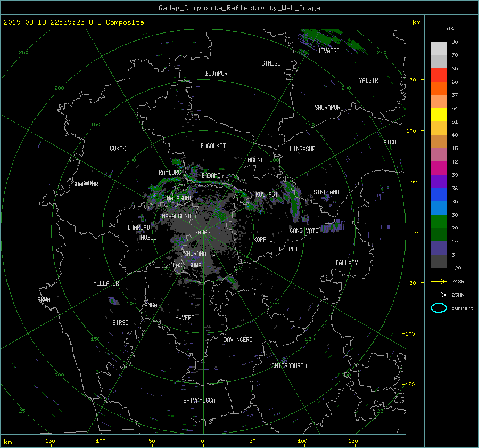Screen dimensions: 479x448
Task: Click the SHIVAMOGGA city label
Action: pyautogui.click(x=199, y=401)
